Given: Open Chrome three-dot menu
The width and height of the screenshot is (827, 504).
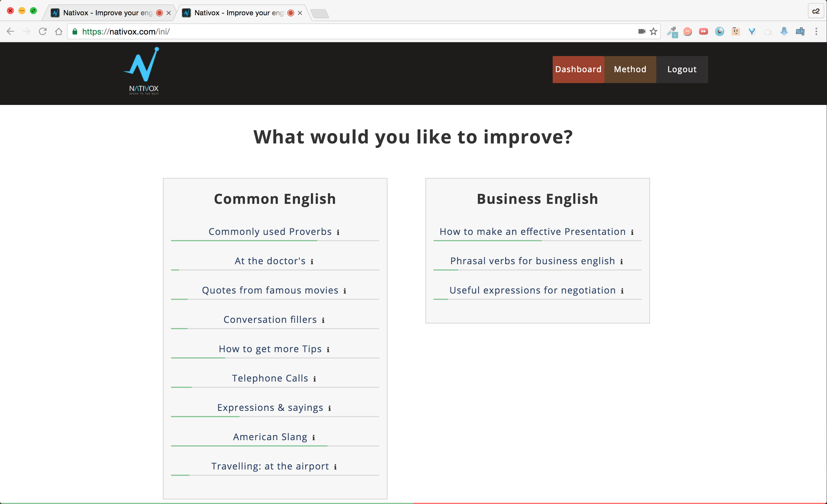Looking at the screenshot, I should [816, 32].
